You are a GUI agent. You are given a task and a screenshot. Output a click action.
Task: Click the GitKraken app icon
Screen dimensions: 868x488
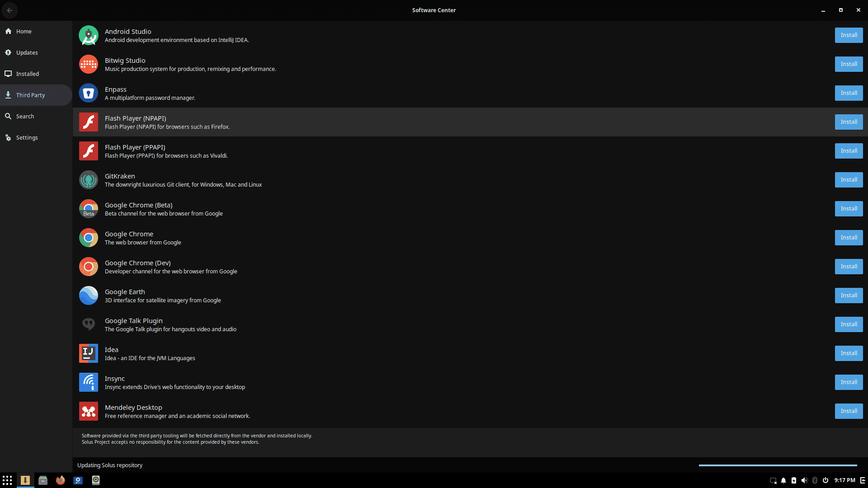89,180
